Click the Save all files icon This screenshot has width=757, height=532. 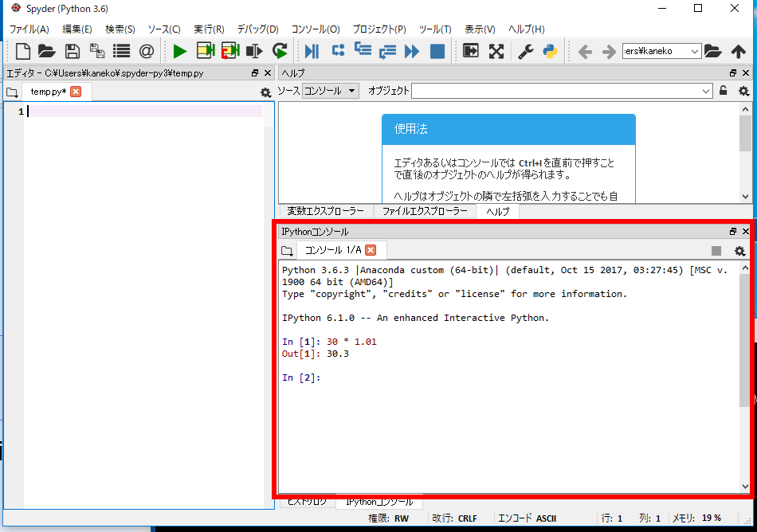click(97, 51)
